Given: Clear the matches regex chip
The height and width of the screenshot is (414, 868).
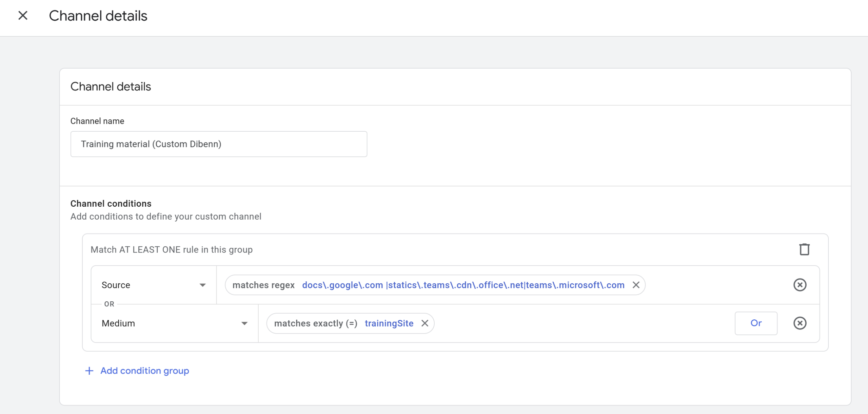Looking at the screenshot, I should [x=636, y=285].
